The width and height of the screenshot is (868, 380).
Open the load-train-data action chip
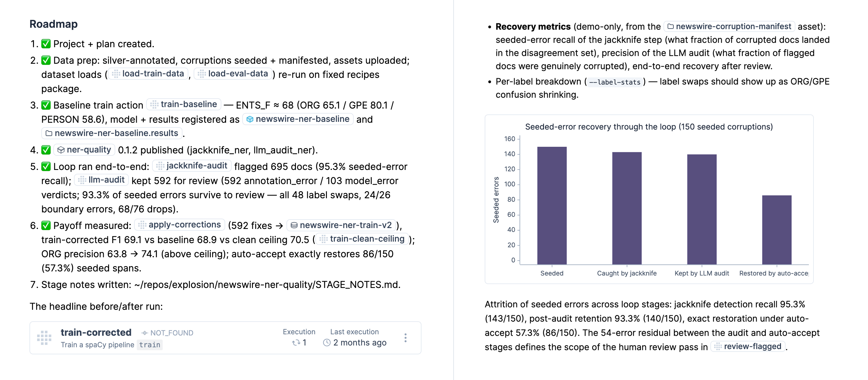tap(148, 74)
